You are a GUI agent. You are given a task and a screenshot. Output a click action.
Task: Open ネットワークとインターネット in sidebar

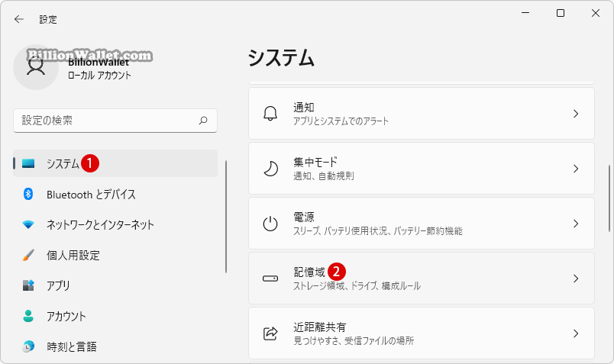(x=115, y=224)
